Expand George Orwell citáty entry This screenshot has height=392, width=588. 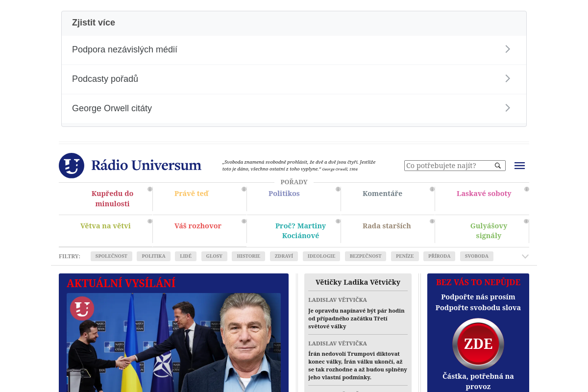pyautogui.click(x=508, y=108)
